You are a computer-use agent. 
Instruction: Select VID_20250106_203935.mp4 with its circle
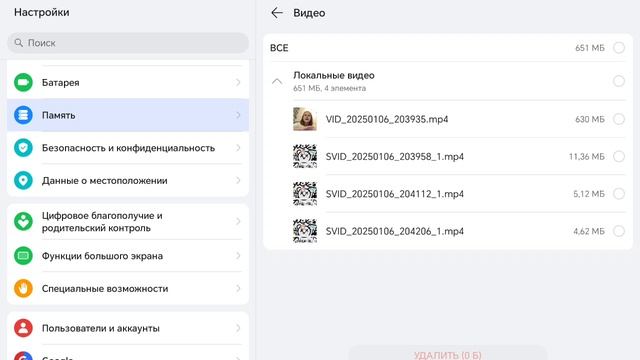[x=619, y=119]
